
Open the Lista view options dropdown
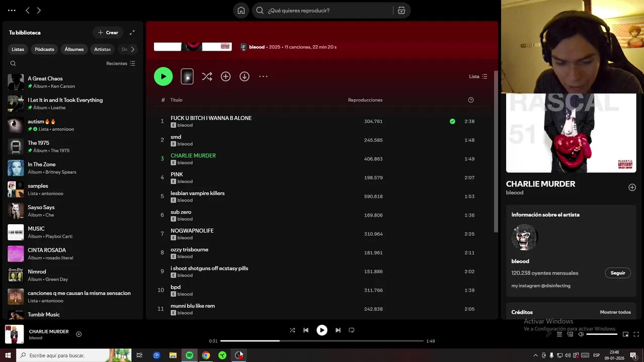click(478, 76)
